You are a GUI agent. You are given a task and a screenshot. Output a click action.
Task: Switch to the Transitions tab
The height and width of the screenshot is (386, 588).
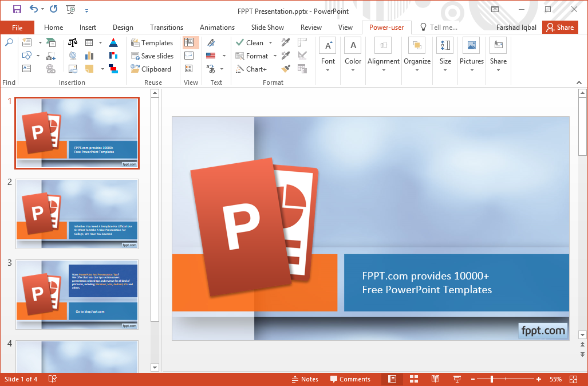(167, 27)
